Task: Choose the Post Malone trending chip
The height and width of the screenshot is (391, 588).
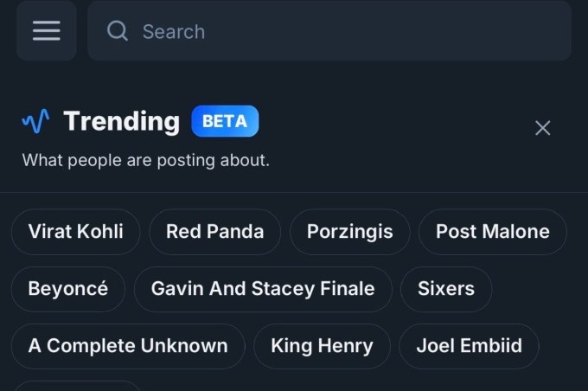Action: 492,231
